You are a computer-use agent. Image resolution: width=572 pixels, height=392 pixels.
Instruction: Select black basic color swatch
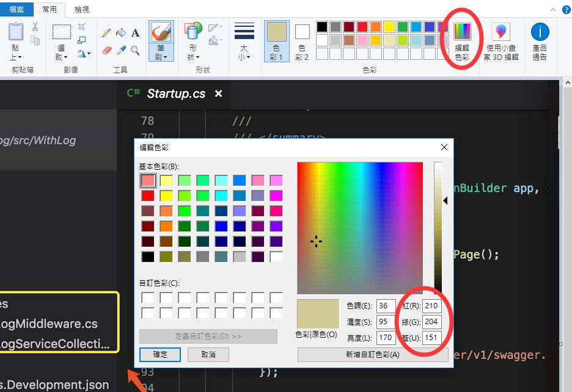[x=148, y=256]
